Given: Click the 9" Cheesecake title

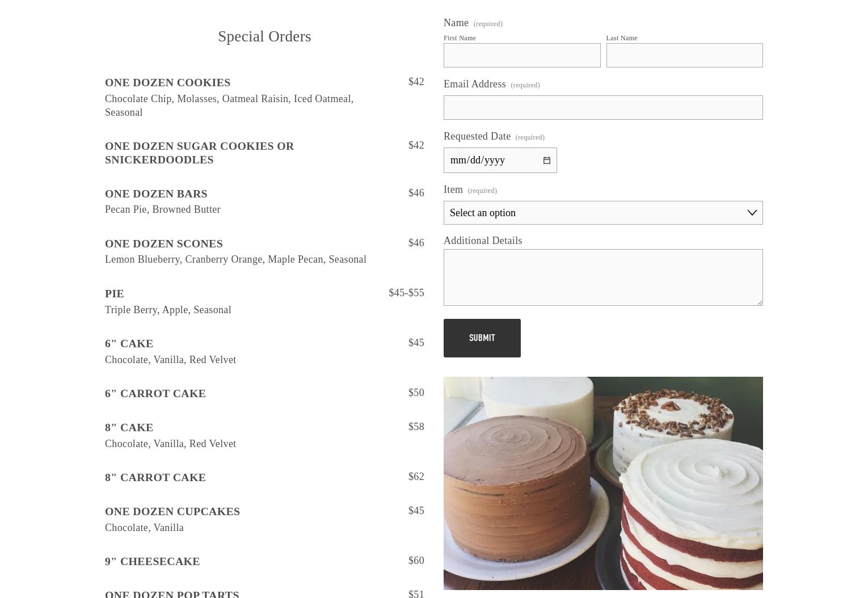Looking at the screenshot, I should [x=152, y=561].
